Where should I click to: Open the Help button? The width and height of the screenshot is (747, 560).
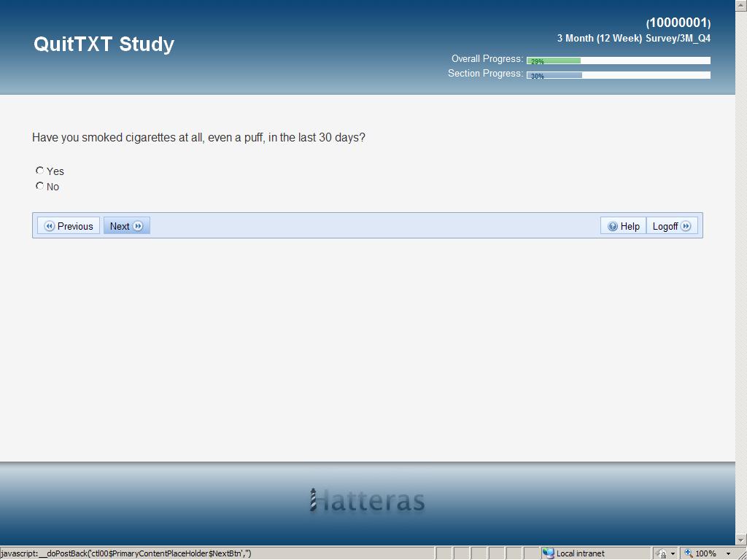click(x=623, y=226)
